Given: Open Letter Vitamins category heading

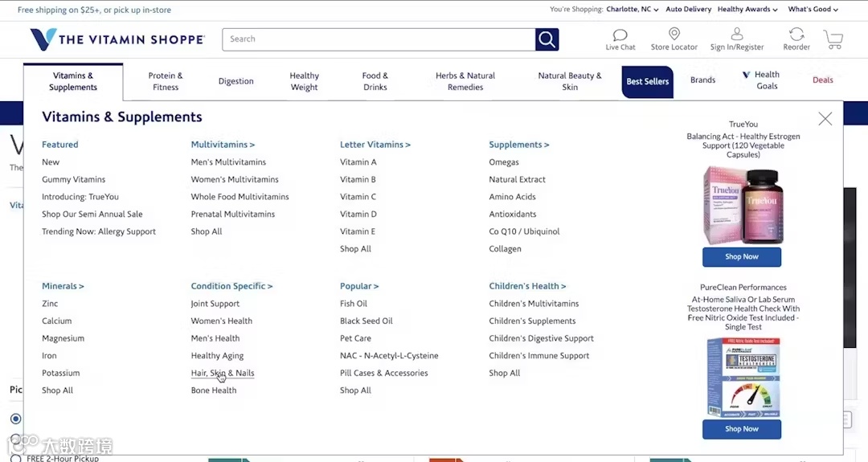Looking at the screenshot, I should tap(375, 145).
